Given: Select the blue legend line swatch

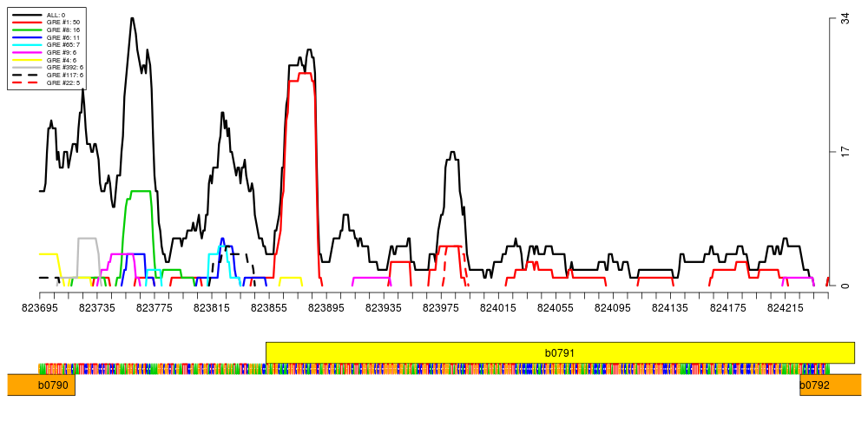Looking at the screenshot, I should pos(27,37).
